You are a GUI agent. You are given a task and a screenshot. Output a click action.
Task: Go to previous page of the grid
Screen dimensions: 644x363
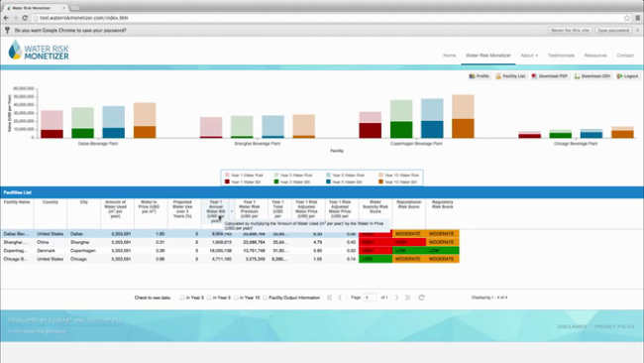(340, 298)
